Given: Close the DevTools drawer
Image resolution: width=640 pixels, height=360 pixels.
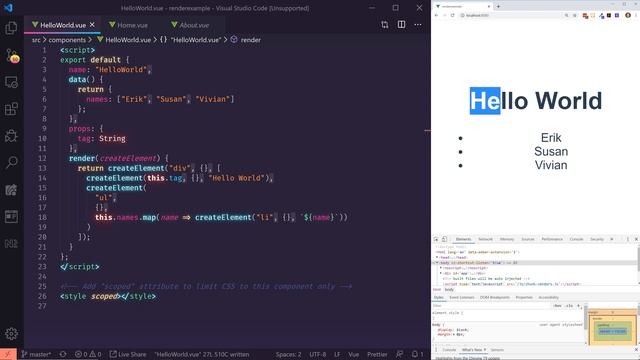Looking at the screenshot, I should [636, 350].
